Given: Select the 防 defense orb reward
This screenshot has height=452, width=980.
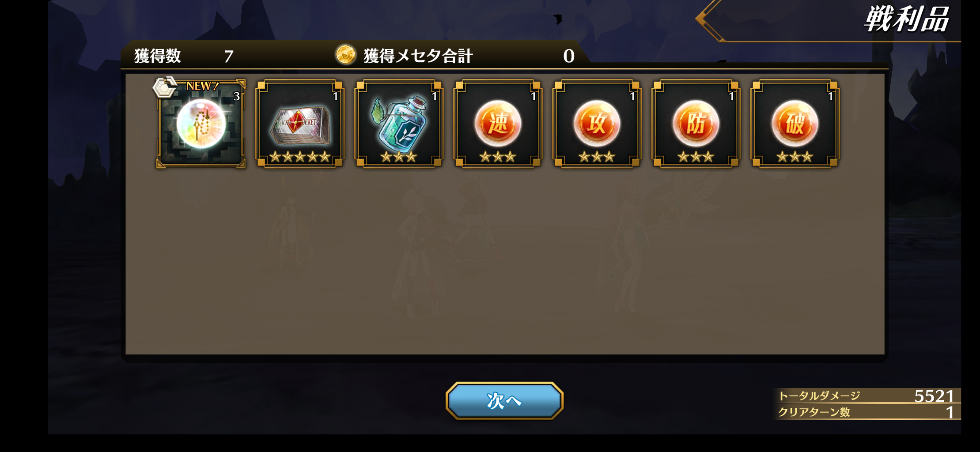Looking at the screenshot, I should 696,124.
